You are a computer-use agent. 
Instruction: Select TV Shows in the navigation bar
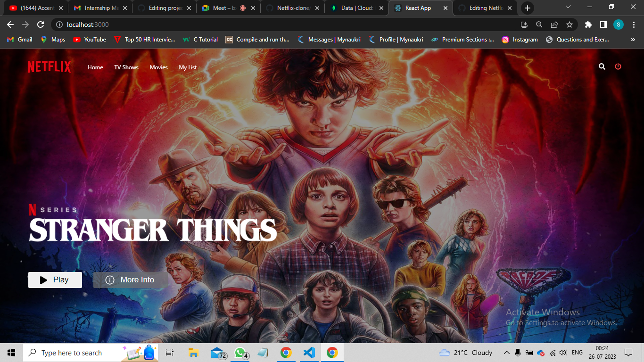tap(126, 67)
